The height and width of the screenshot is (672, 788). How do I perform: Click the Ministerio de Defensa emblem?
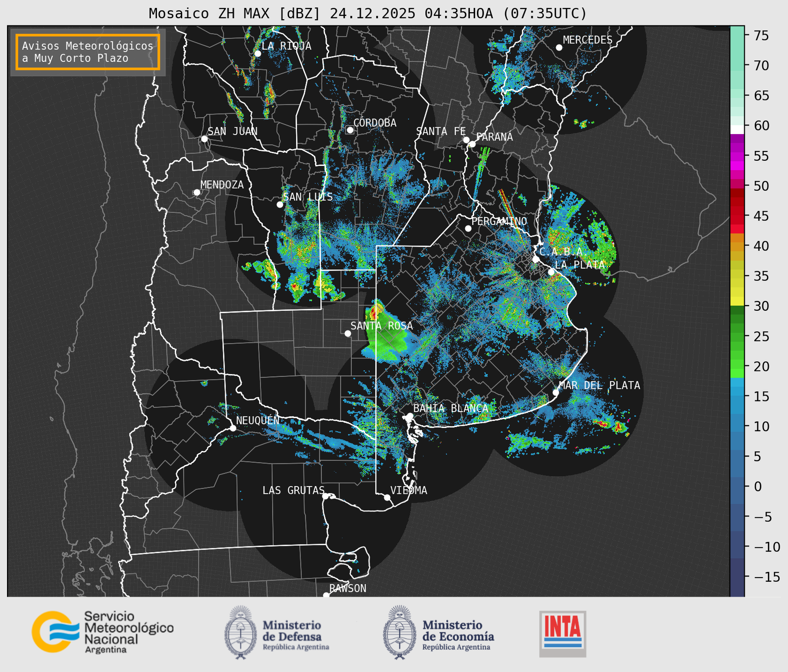point(240,632)
